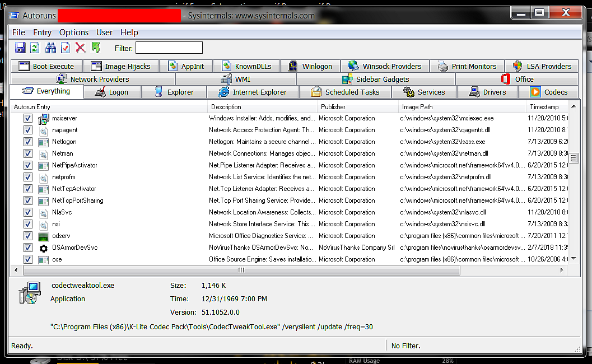Click the odserv entry icon
Screen dimensions: 592x364
click(x=44, y=237)
